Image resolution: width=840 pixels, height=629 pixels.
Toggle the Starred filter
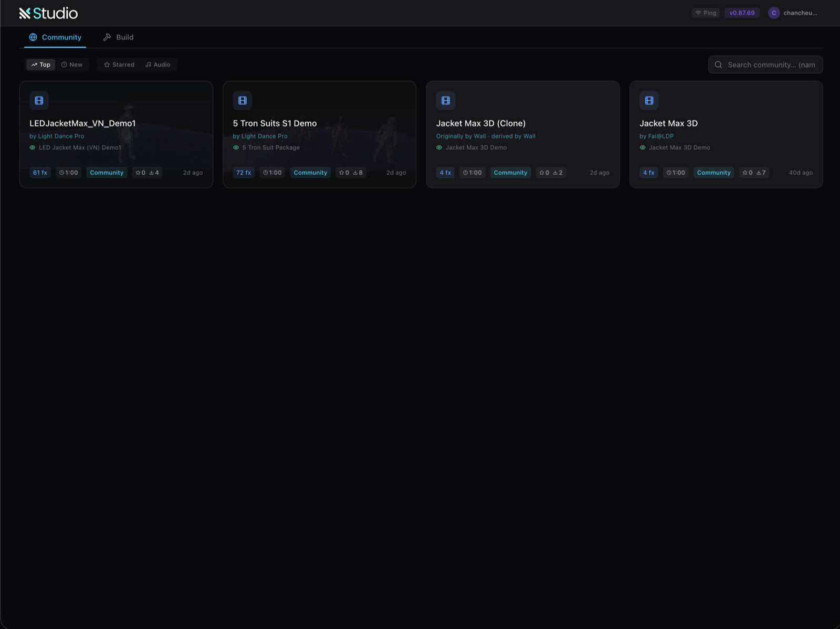119,65
